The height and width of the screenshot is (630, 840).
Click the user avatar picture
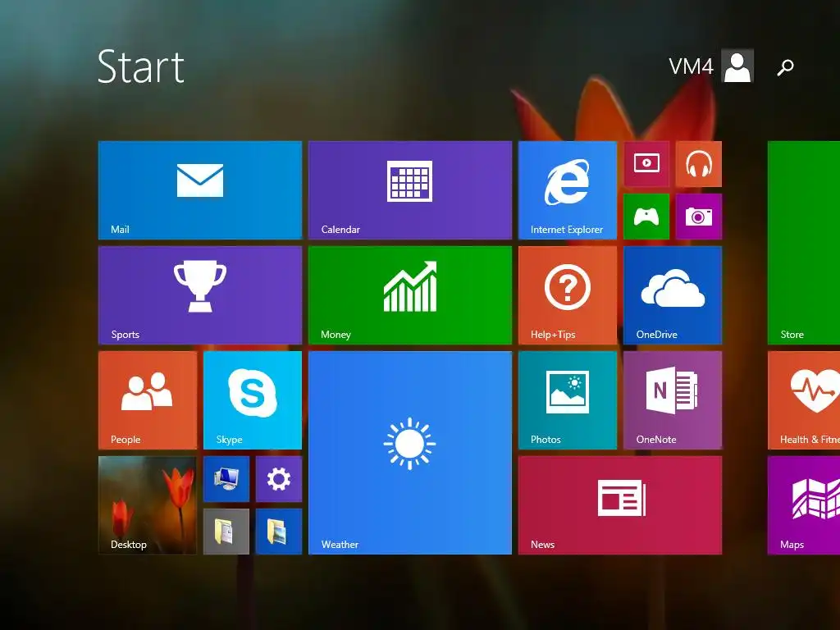[x=737, y=66]
